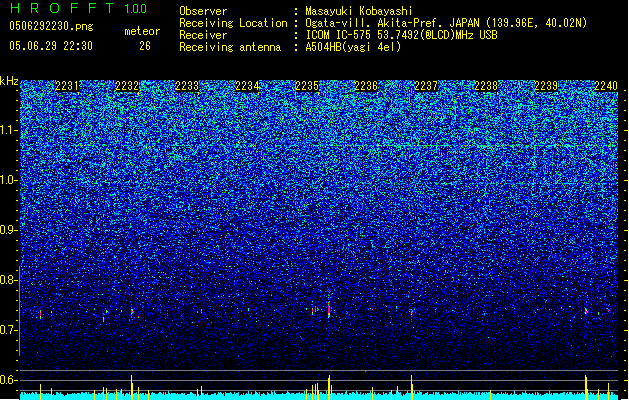Click the 2233 time marker
629x400 pixels.
[x=187, y=86]
